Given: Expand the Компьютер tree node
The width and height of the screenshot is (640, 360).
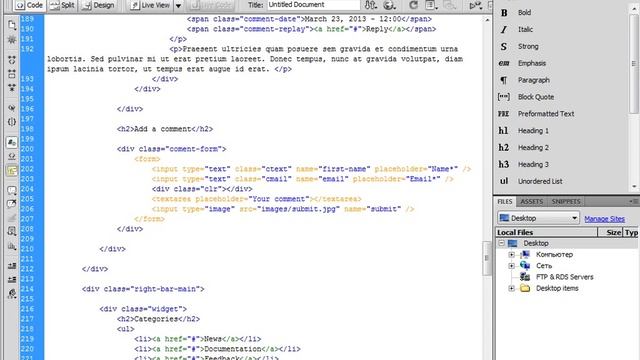Looking at the screenshot, I should pyautogui.click(x=511, y=255).
